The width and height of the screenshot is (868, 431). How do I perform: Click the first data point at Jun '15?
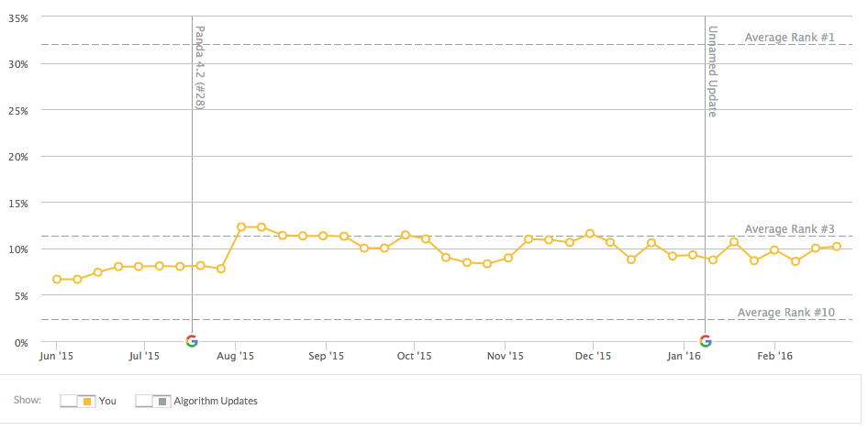pyautogui.click(x=57, y=279)
